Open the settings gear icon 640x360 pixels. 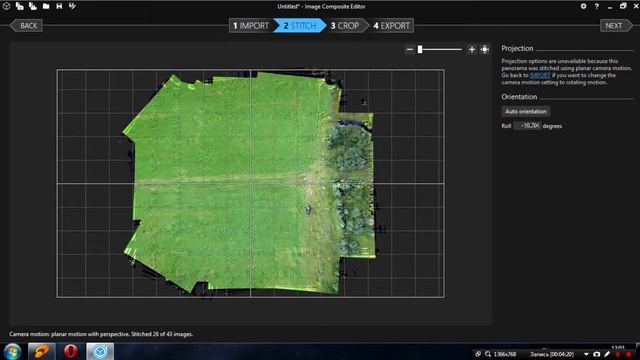point(583,6)
